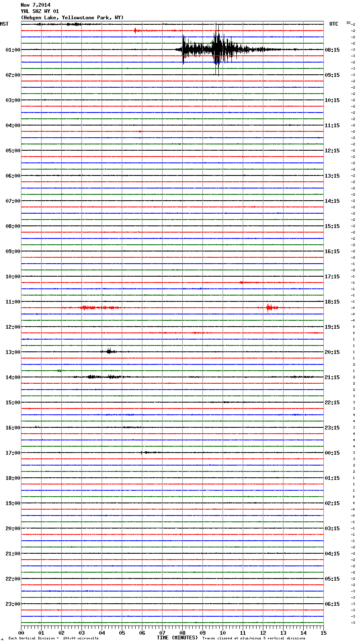Select the 08:00 MST row label
Image resolution: width=357 pixels, height=644 pixels.
click(x=13, y=226)
